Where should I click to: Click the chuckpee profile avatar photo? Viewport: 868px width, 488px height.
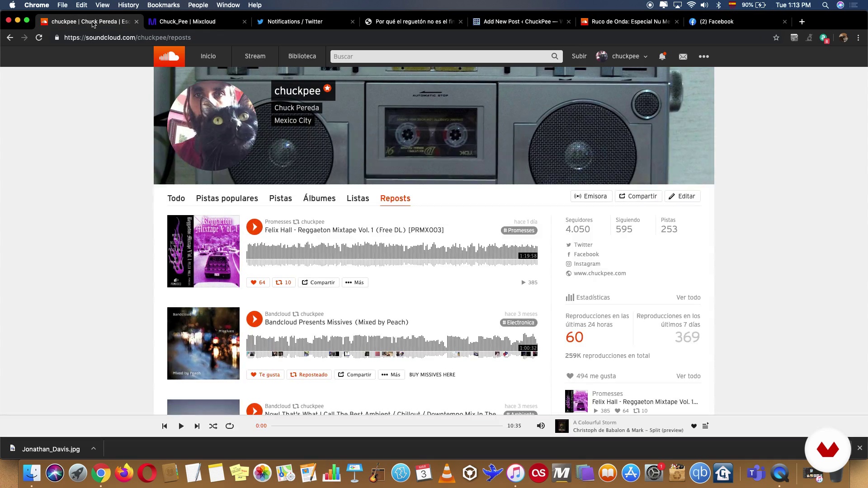pyautogui.click(x=212, y=126)
